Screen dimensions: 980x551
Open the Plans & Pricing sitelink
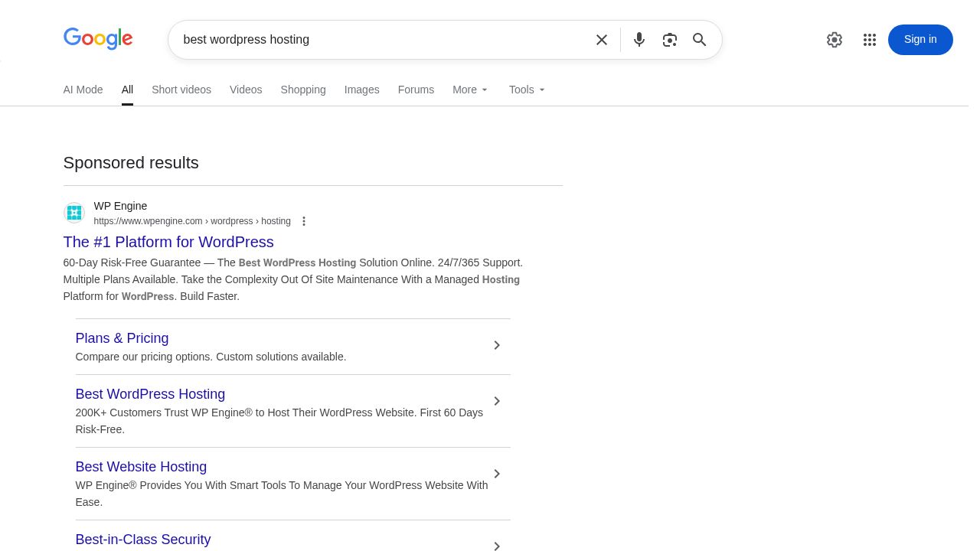122,338
